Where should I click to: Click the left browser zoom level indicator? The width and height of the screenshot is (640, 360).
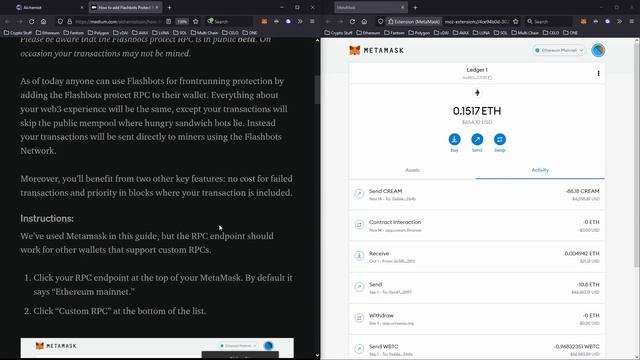pos(182,21)
